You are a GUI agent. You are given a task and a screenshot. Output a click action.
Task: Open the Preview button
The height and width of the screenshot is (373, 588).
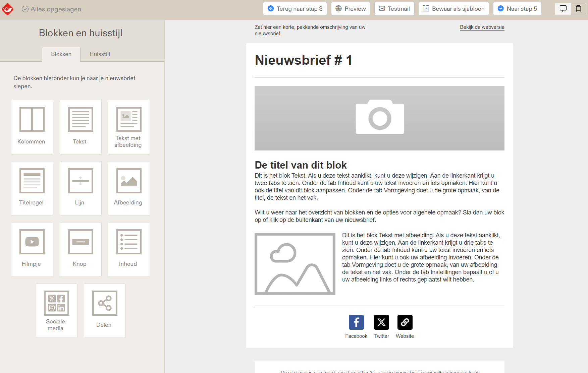point(351,9)
